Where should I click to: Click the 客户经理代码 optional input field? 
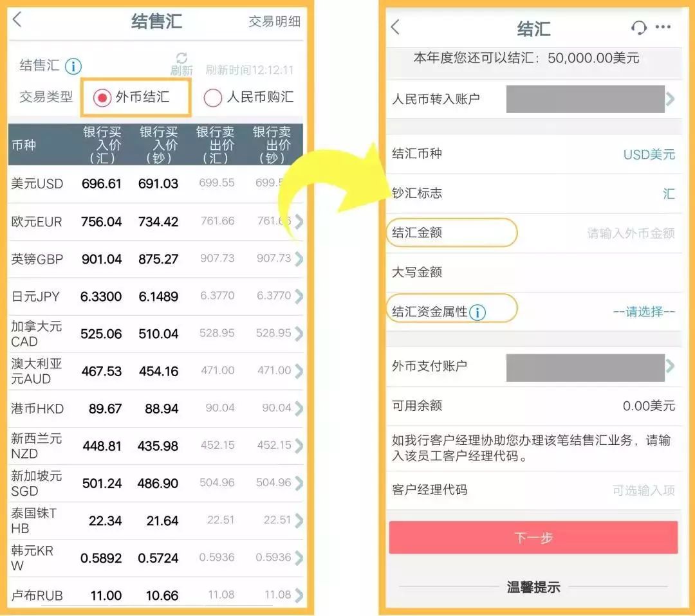(x=644, y=490)
